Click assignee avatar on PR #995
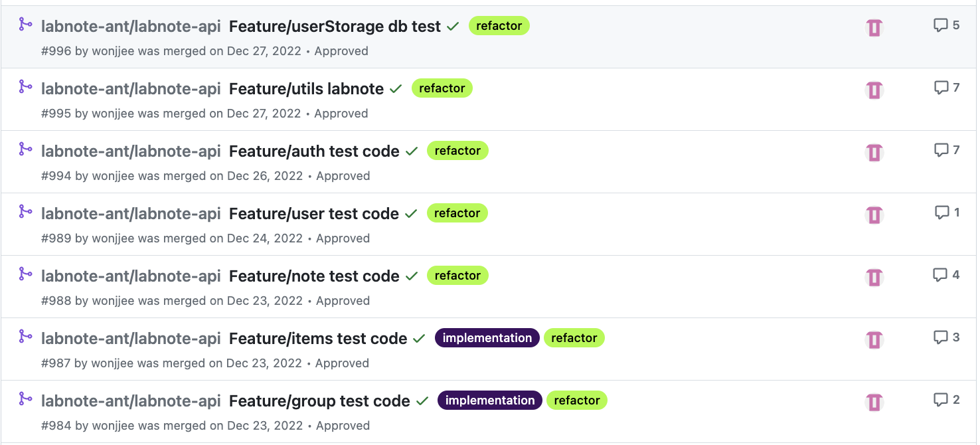 [x=874, y=90]
